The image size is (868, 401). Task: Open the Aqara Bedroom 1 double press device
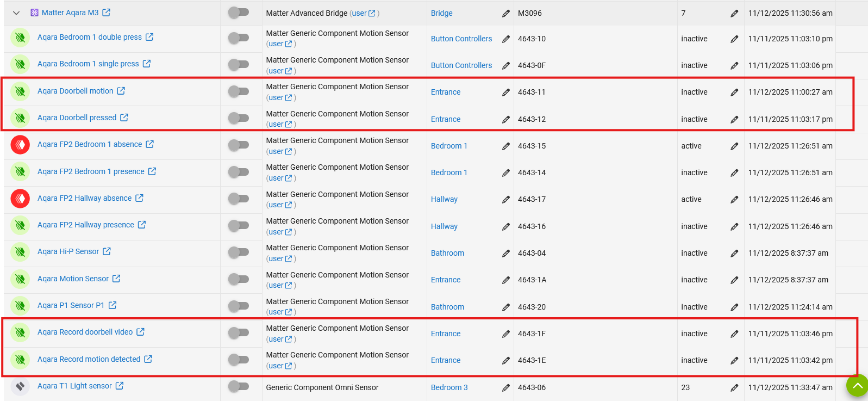(x=89, y=37)
